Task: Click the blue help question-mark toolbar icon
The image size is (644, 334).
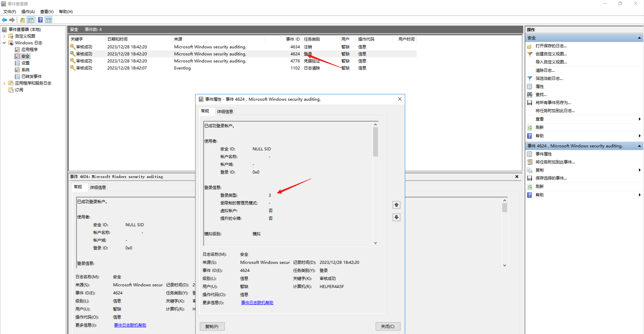Action: coord(40,20)
